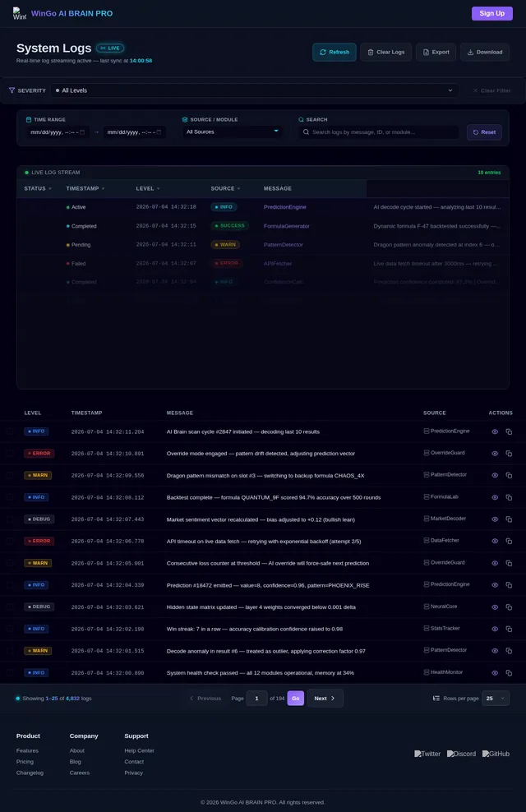Open the GitHub footer icon
Image resolution: width=526 pixels, height=812 pixels.
[x=496, y=754]
